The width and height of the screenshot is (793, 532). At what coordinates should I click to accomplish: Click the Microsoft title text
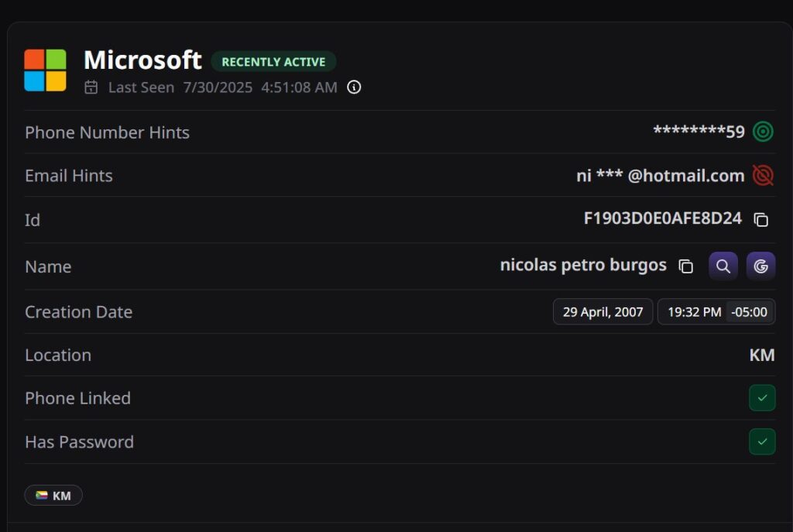[142, 60]
